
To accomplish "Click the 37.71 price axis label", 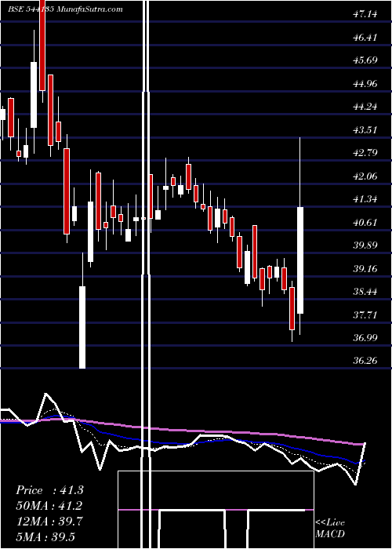I will click(365, 314).
